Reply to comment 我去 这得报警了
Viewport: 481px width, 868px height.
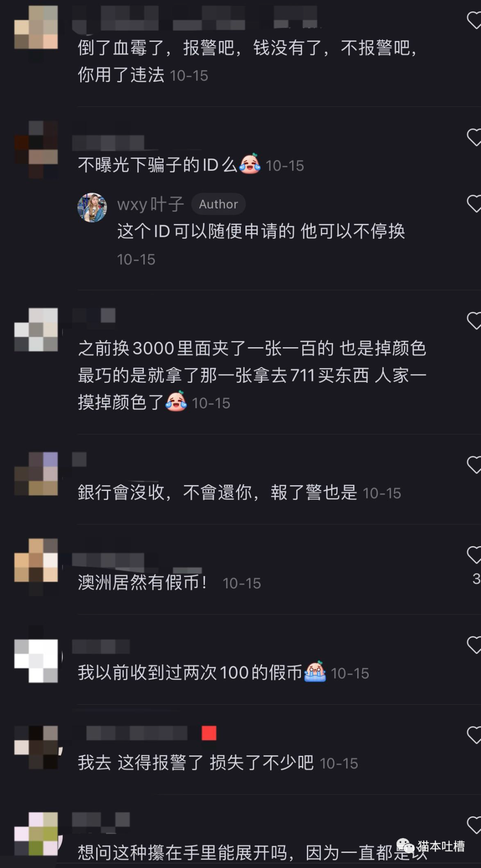[x=196, y=763]
